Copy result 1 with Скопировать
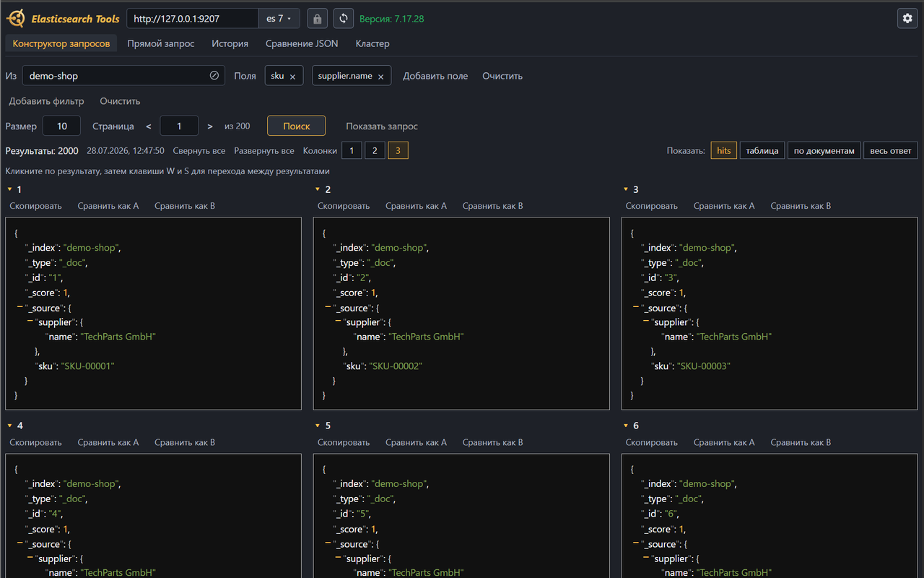Viewport: 924px width, 578px height. click(x=35, y=206)
